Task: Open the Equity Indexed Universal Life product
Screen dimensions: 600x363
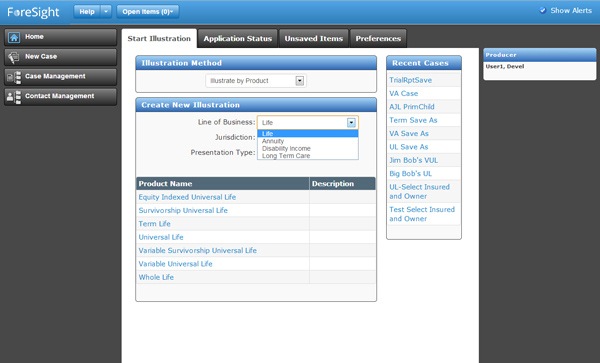Action: coord(187,197)
